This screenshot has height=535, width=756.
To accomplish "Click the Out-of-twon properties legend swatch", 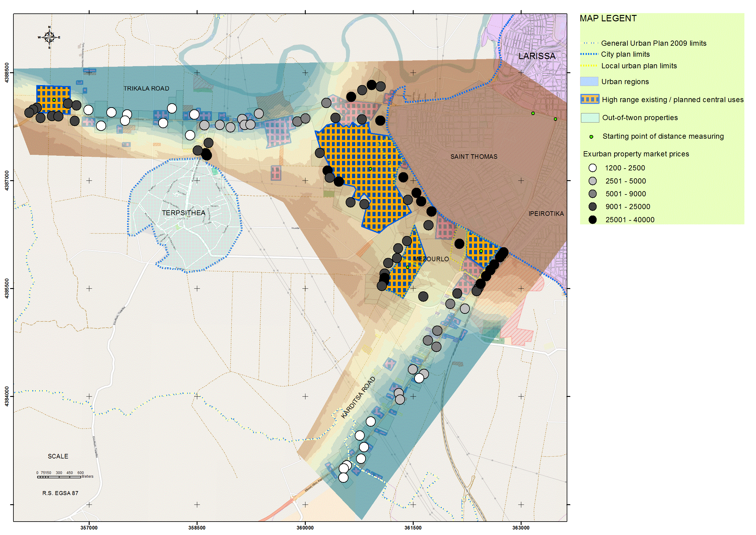I will 590,118.
